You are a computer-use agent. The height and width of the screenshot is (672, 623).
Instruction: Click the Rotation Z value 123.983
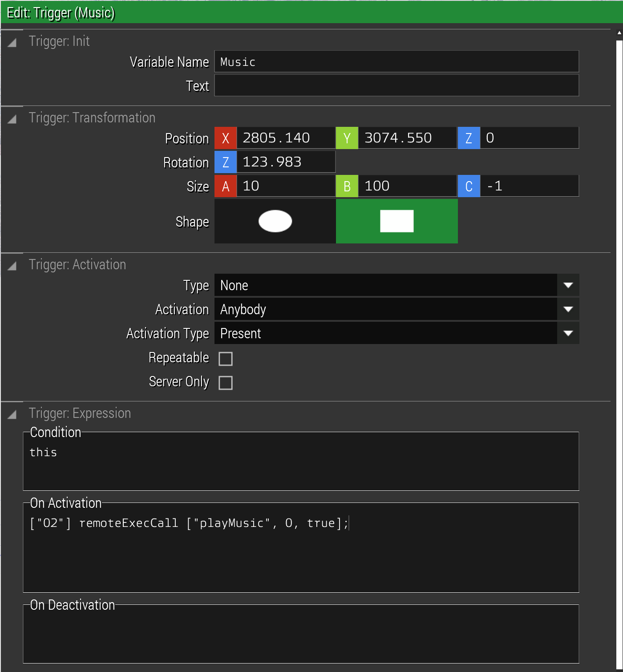click(x=286, y=162)
